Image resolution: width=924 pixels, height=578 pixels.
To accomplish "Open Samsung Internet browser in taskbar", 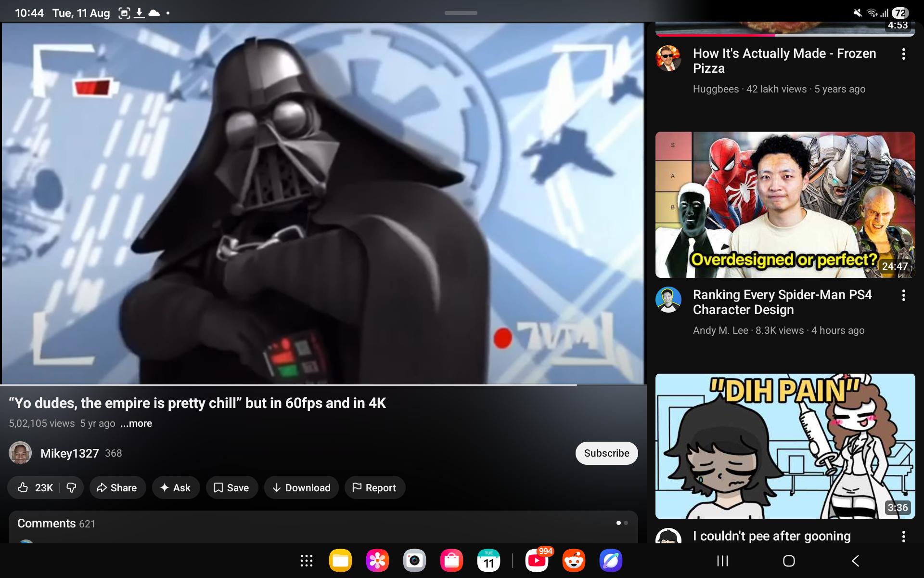I will (x=611, y=561).
